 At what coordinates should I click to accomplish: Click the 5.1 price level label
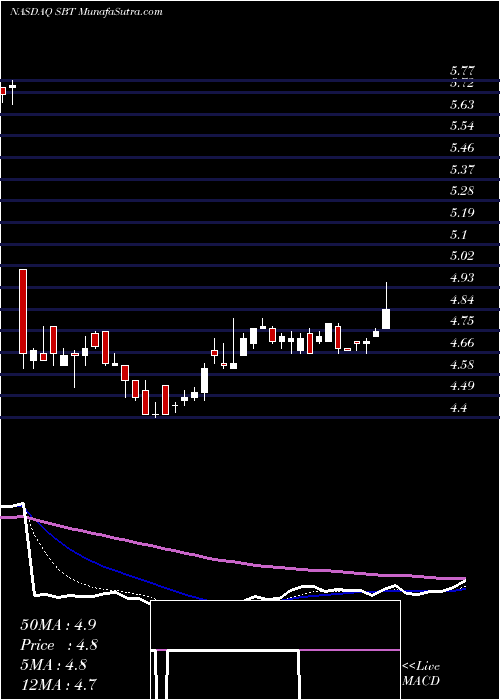(x=458, y=234)
